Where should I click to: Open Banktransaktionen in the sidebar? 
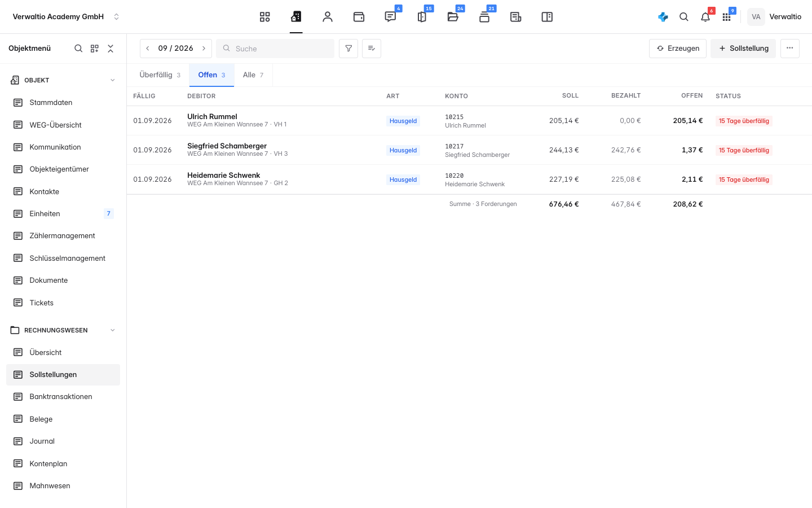[63, 397]
